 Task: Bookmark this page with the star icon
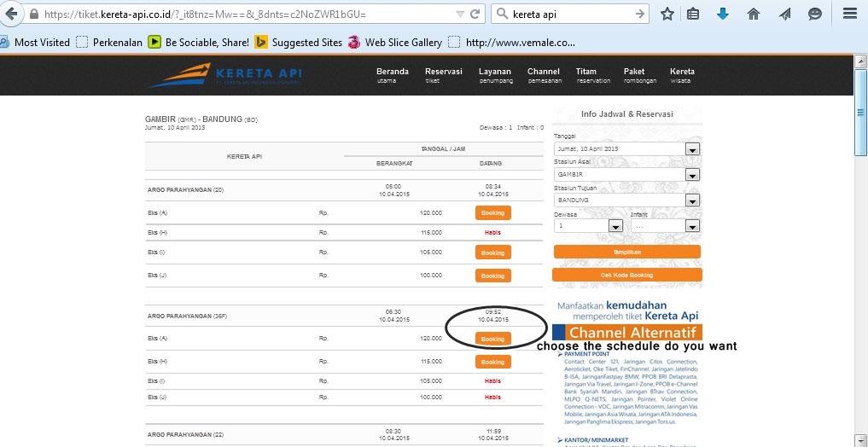667,15
